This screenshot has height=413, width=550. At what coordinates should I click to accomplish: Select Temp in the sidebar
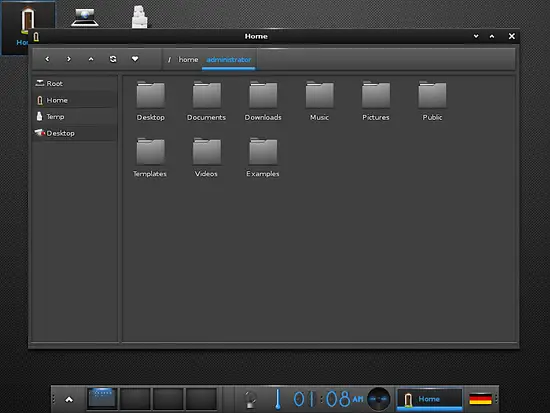[x=74, y=116]
